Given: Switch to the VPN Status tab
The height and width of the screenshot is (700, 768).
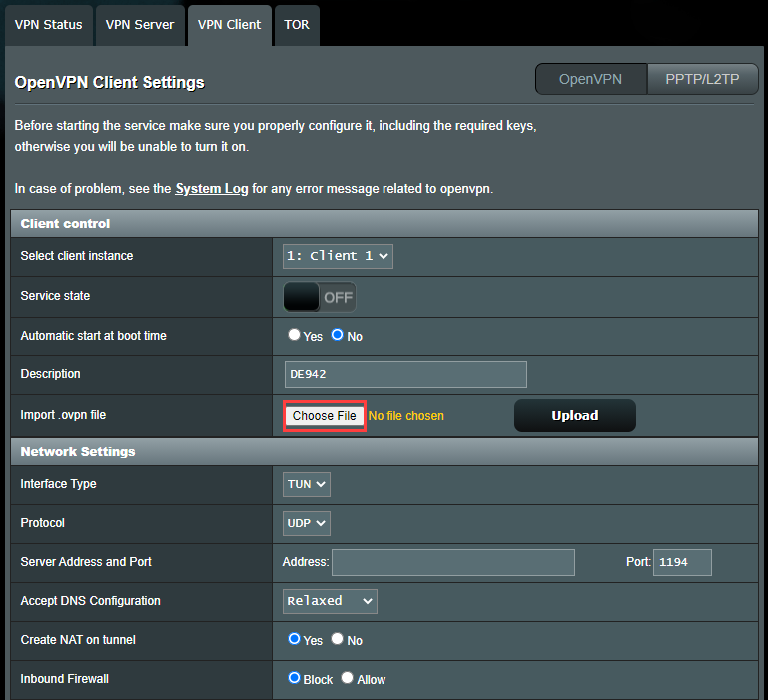Looking at the screenshot, I should click(x=46, y=25).
